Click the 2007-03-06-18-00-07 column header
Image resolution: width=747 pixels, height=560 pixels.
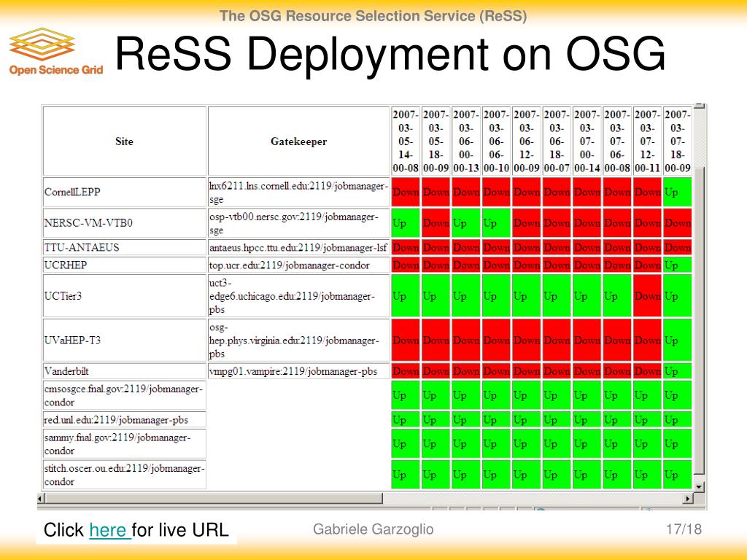(557, 141)
